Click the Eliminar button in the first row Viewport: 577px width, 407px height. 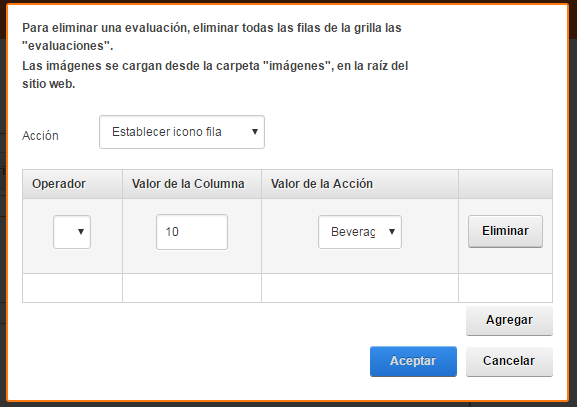505,231
